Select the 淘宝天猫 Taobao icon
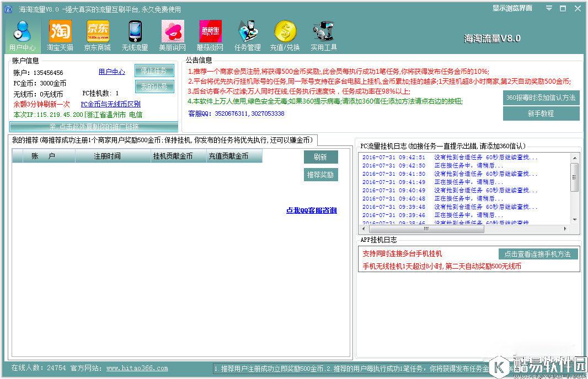 [60, 35]
